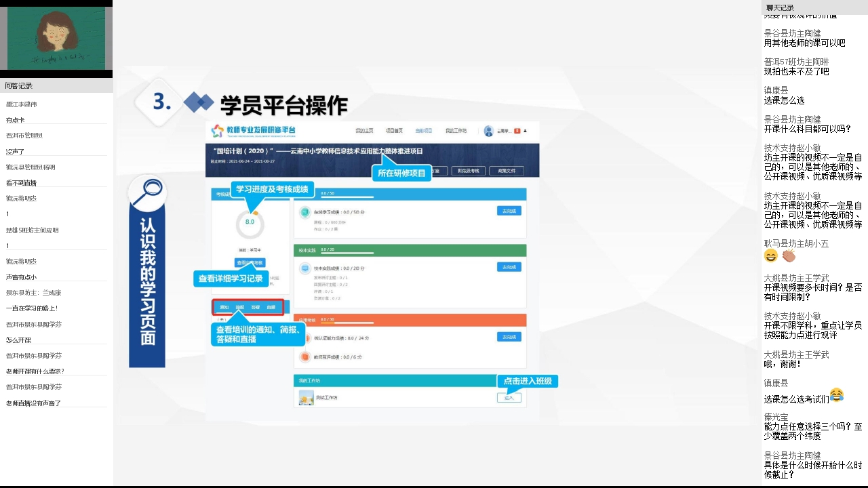868x488 pixels.
Task: Select the green 在线学习成绩 book icon
Action: click(x=305, y=212)
